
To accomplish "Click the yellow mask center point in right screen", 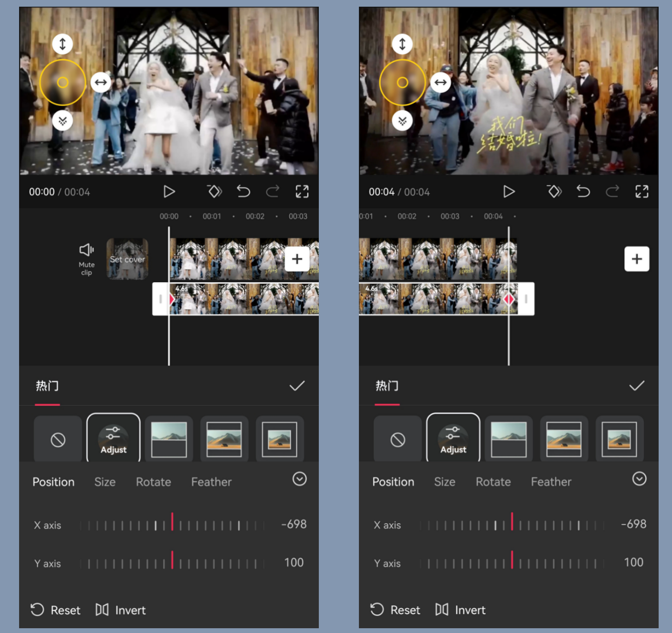I will pyautogui.click(x=402, y=83).
